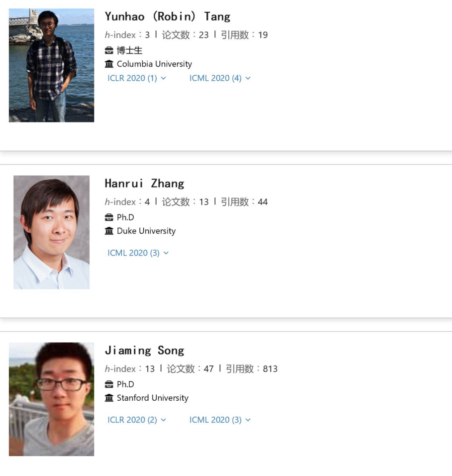Open Hanrui Zhang's profile name link
The height and width of the screenshot is (476, 452).
[x=144, y=184]
